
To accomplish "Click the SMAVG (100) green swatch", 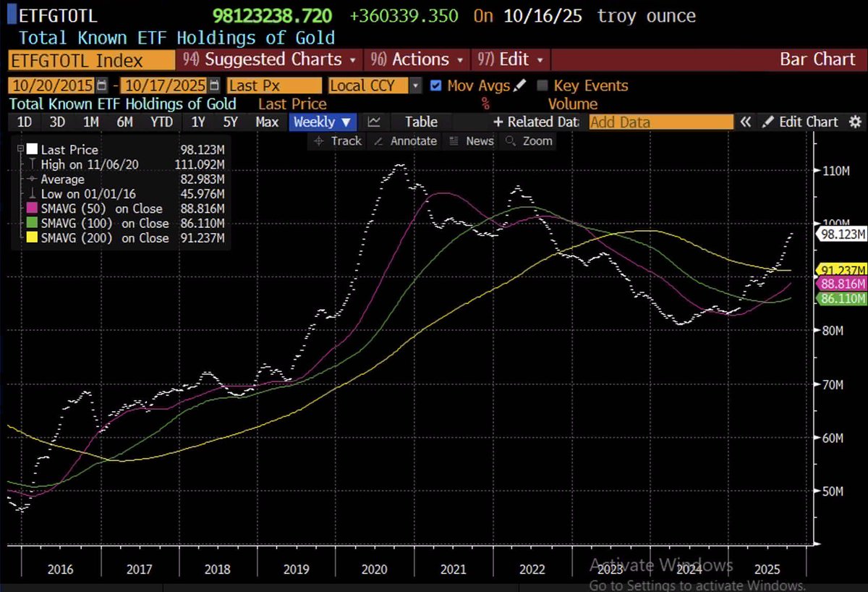I will point(32,224).
